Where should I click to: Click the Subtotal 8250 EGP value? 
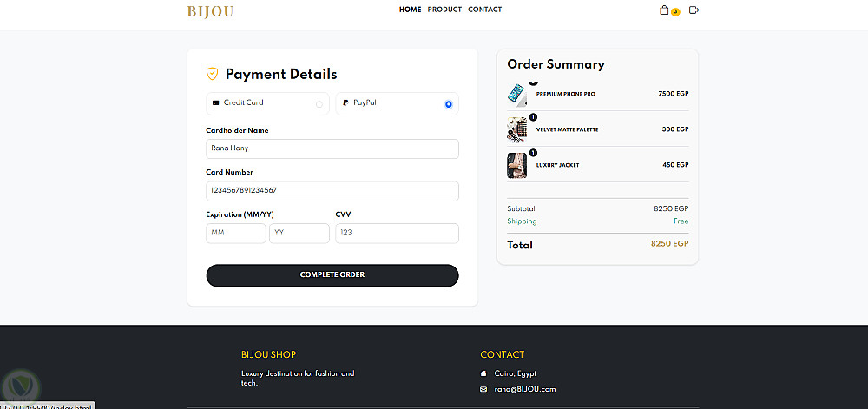click(671, 208)
